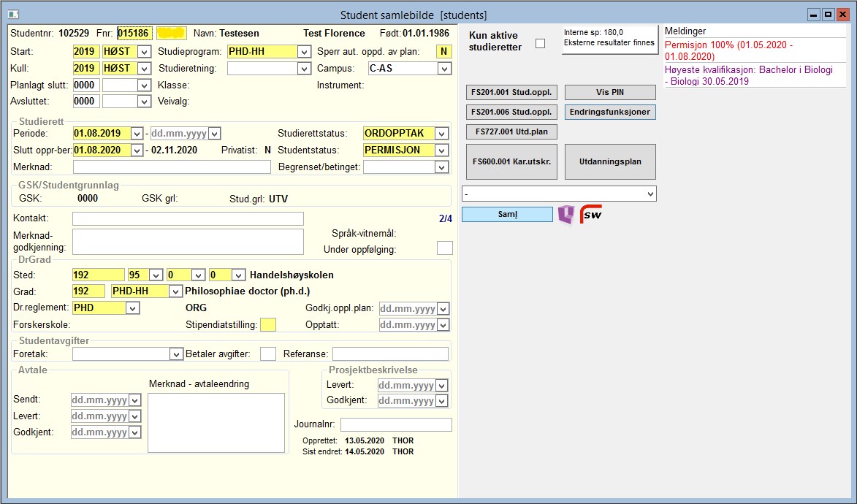
Task: Open the Godkj.oppl.plan date picker
Action: tap(443, 309)
